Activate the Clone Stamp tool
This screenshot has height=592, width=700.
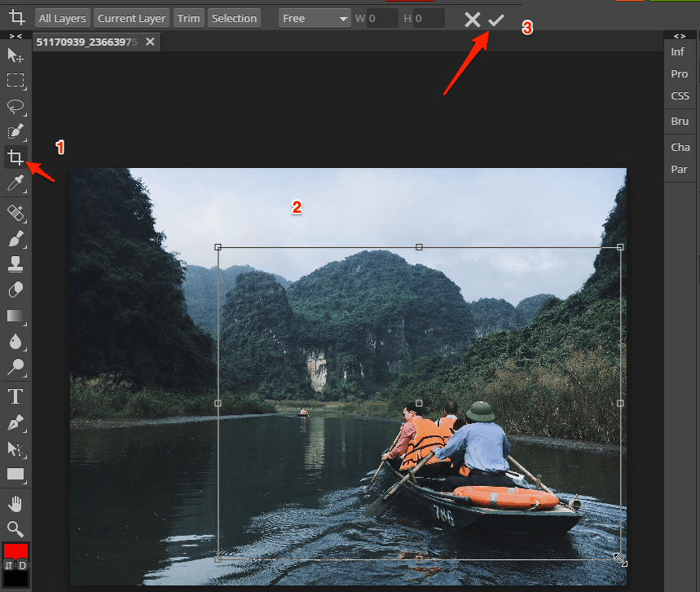(15, 263)
